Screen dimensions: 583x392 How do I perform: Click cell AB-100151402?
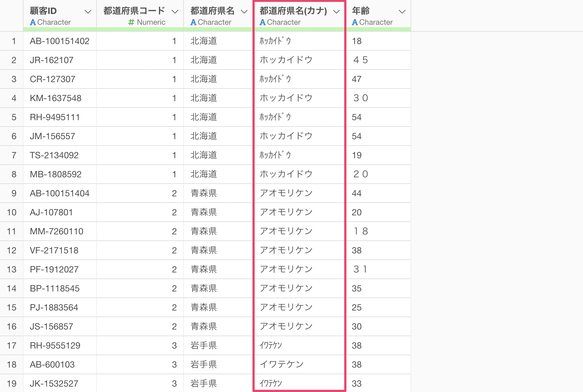click(x=60, y=41)
